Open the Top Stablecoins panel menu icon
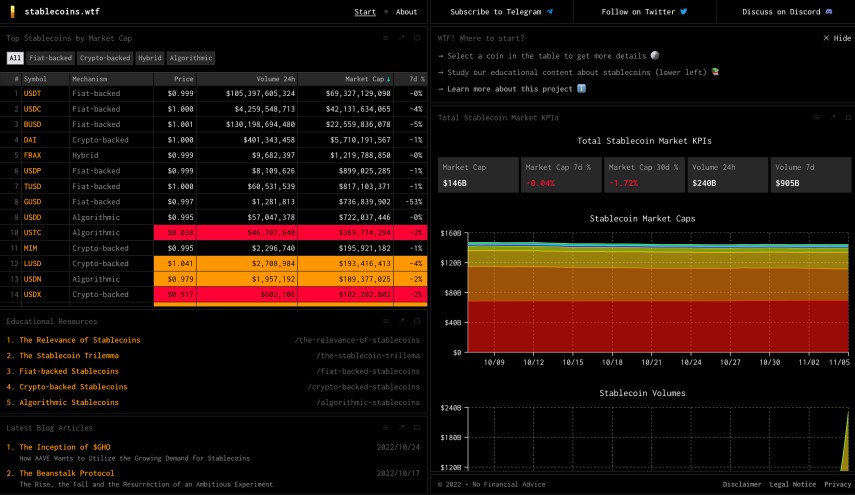Screen dimensions: 855x495 [x=386, y=38]
